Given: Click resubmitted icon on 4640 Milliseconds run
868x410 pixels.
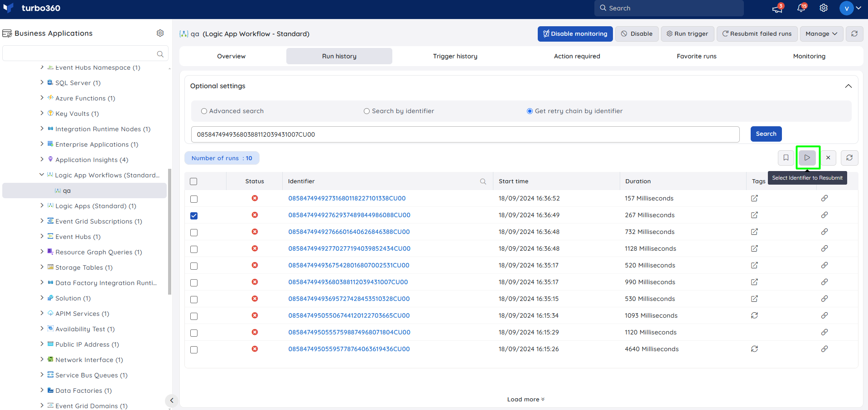Looking at the screenshot, I should (754, 349).
